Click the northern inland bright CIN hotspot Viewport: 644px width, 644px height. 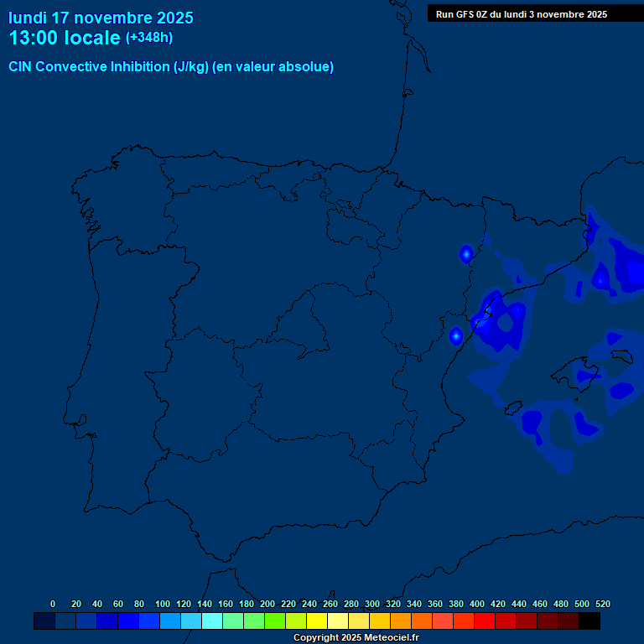(x=466, y=253)
